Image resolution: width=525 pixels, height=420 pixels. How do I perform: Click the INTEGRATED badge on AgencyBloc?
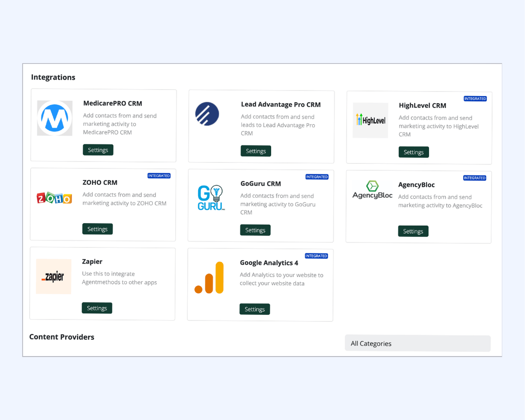[x=475, y=178]
